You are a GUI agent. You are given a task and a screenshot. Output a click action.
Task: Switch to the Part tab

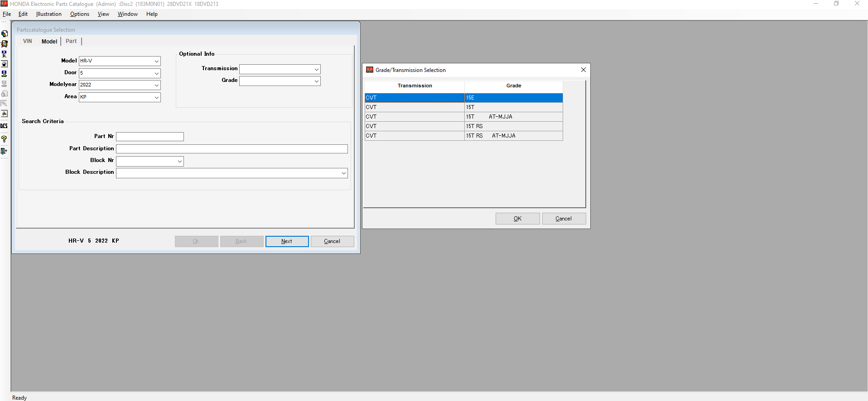(71, 41)
